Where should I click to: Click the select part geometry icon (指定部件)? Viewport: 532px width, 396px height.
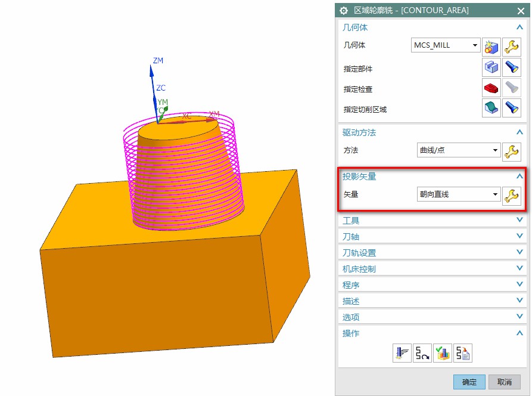(x=491, y=67)
